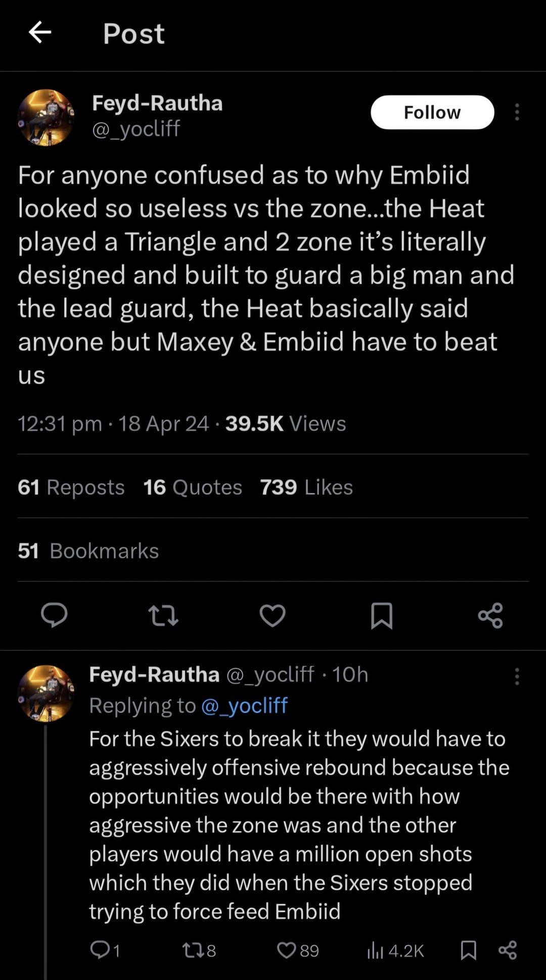Open main post's three-dot menu
The width and height of the screenshot is (546, 980).
[517, 112]
